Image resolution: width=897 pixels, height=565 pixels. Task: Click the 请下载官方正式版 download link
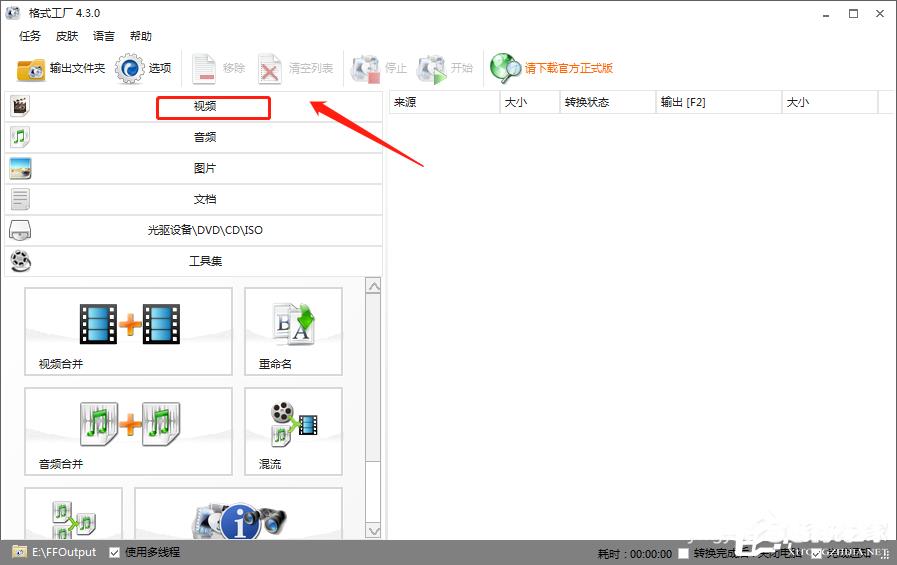pos(569,69)
